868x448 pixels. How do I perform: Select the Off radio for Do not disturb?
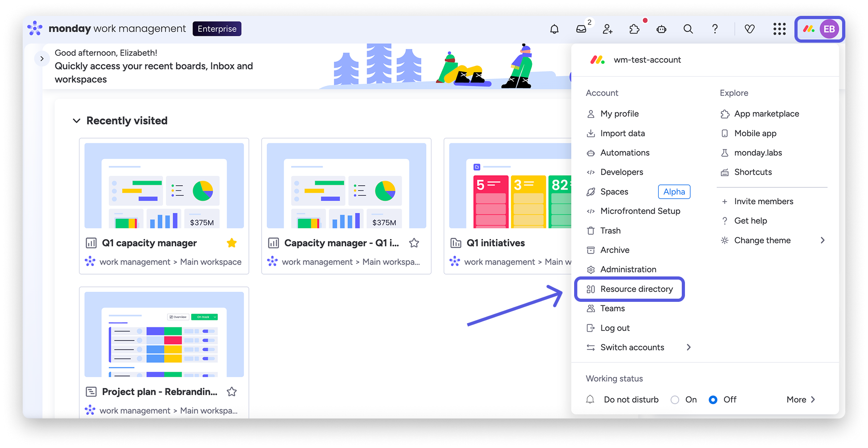coord(713,400)
